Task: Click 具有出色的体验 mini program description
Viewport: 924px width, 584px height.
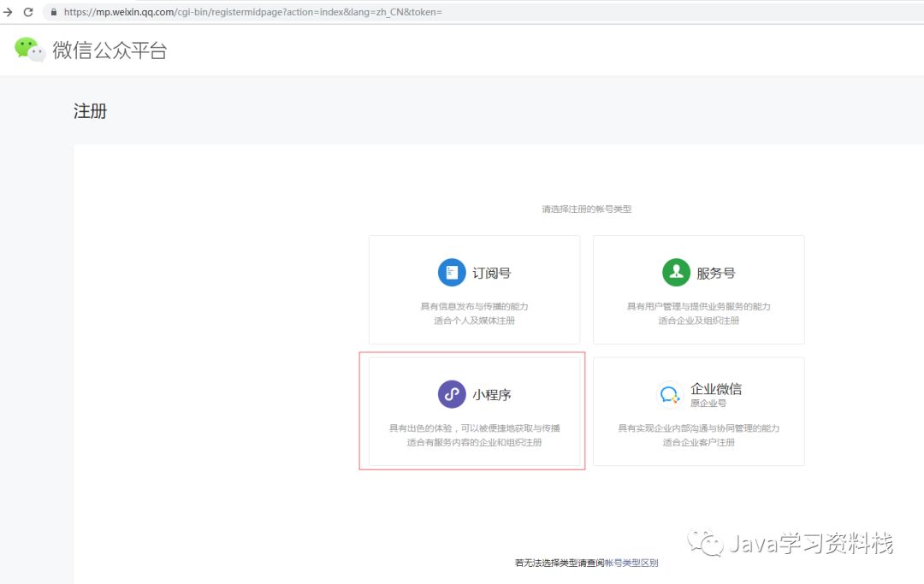Action: (x=474, y=428)
